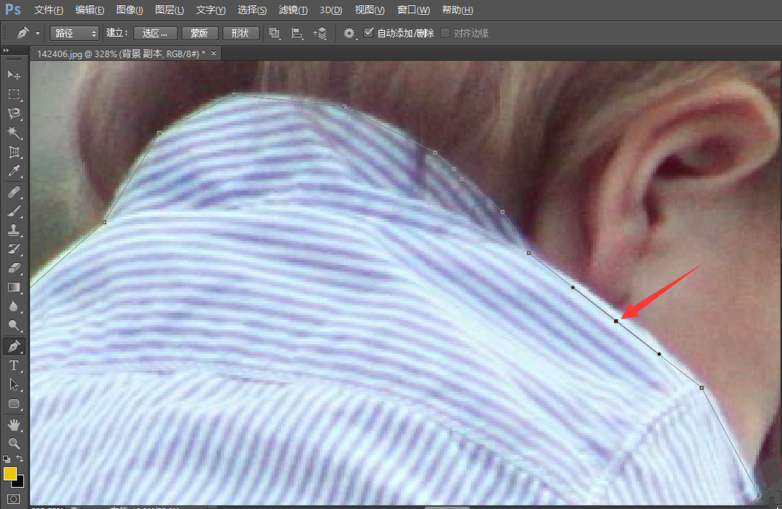Select the Gradient tool
Screen dimensions: 782x509
click(13, 287)
